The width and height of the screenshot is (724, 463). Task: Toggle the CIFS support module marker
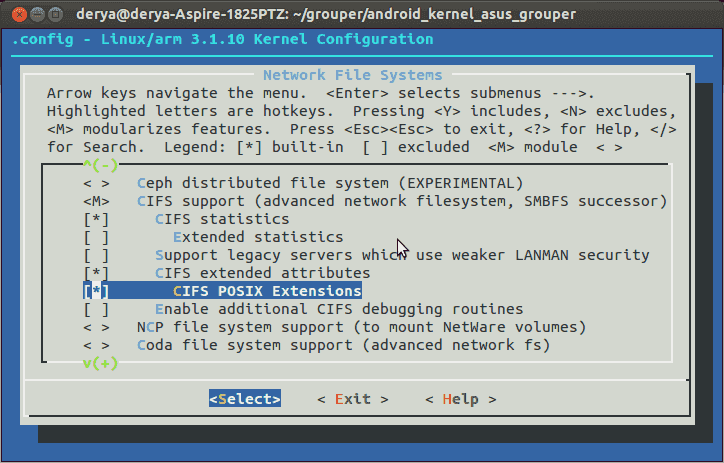pos(96,201)
